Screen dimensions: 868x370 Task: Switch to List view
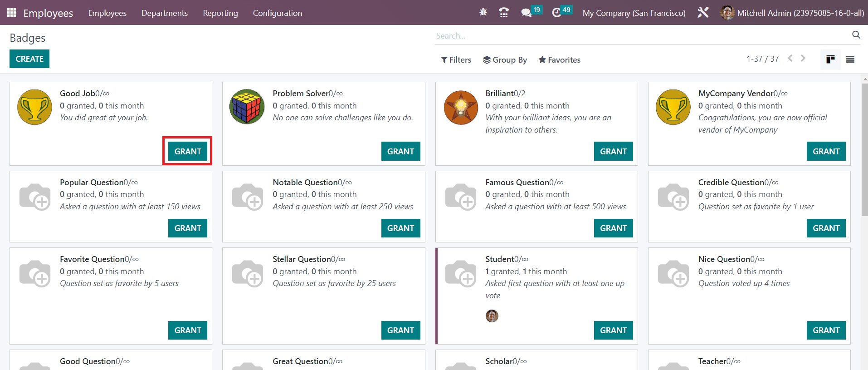pyautogui.click(x=850, y=59)
